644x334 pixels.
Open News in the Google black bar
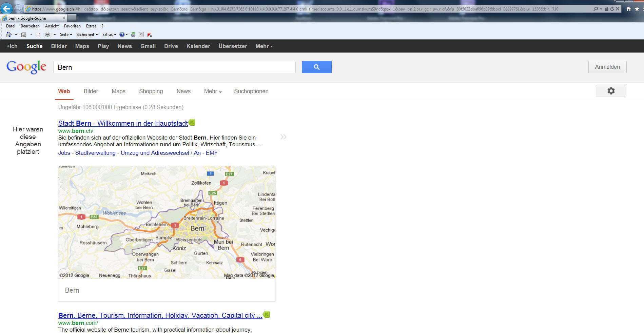(124, 46)
